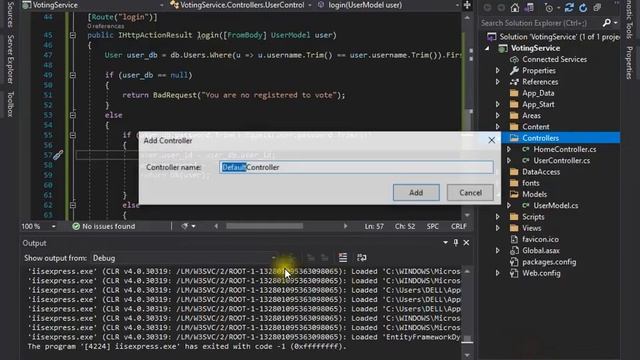Screen dimensions: 640x360
Task: Close the Output panel with its X
Action: pyautogui.click(x=466, y=243)
